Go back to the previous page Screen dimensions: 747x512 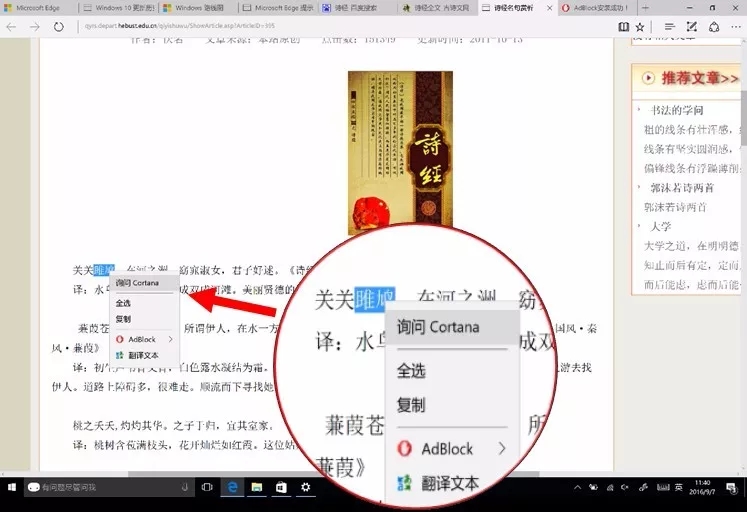(x=11, y=27)
